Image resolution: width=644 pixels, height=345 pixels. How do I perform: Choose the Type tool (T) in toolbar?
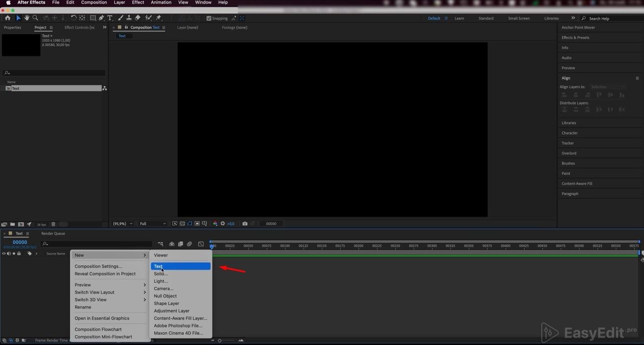coord(110,18)
